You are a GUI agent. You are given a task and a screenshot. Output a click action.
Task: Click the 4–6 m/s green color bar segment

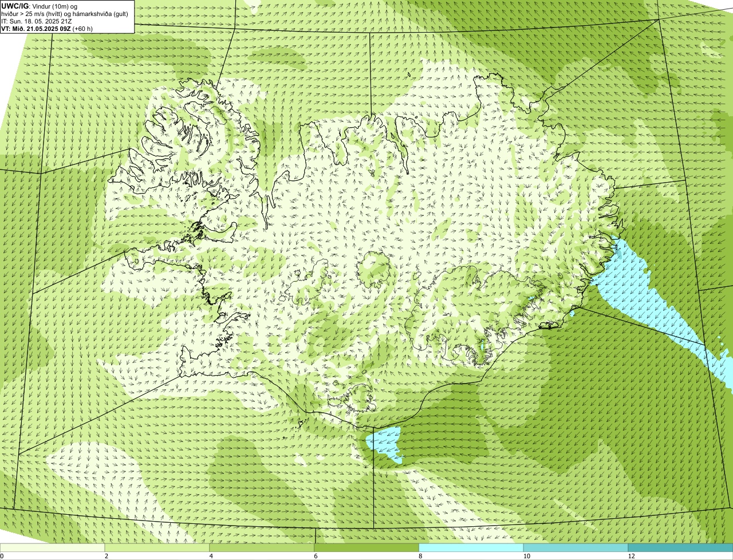click(x=262, y=547)
